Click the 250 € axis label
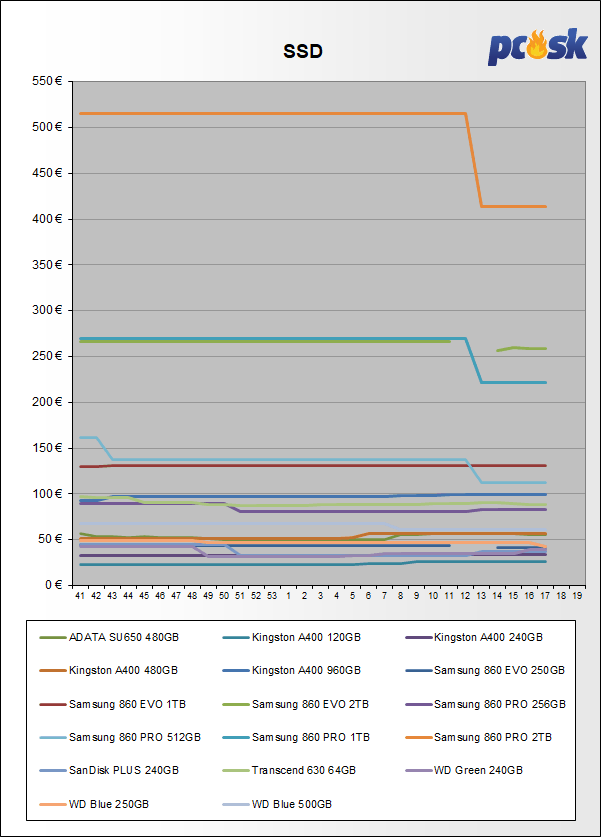Viewport: 601px width, 837px height. tap(47, 356)
